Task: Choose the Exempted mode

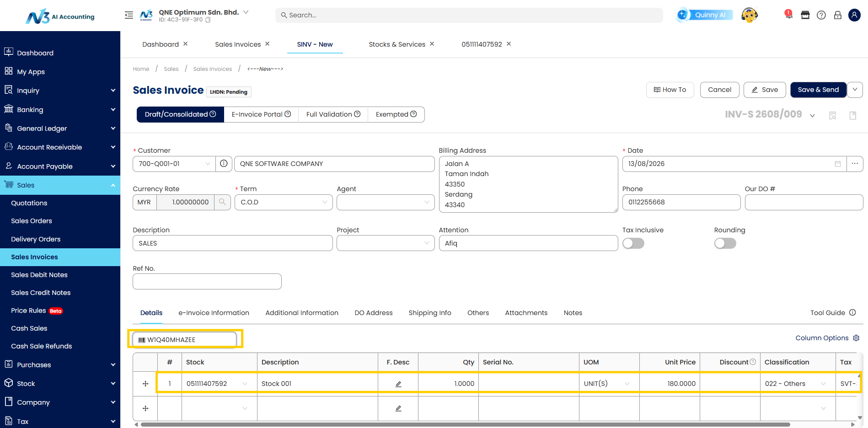Action: coord(396,114)
